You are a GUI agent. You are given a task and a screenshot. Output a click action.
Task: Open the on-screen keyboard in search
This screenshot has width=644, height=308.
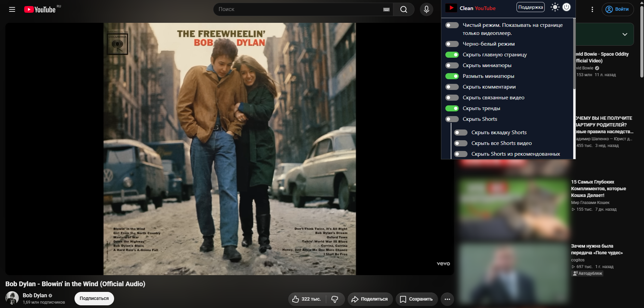point(386,9)
